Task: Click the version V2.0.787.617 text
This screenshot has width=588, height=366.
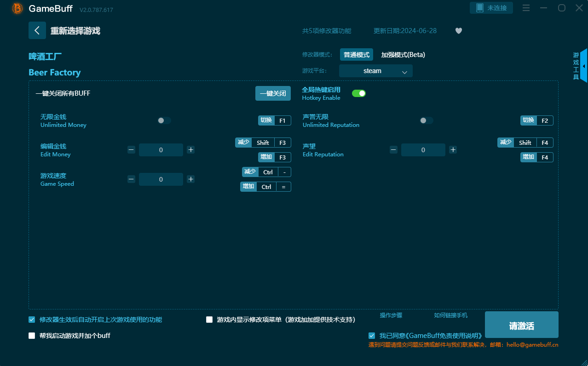Action: pyautogui.click(x=96, y=10)
